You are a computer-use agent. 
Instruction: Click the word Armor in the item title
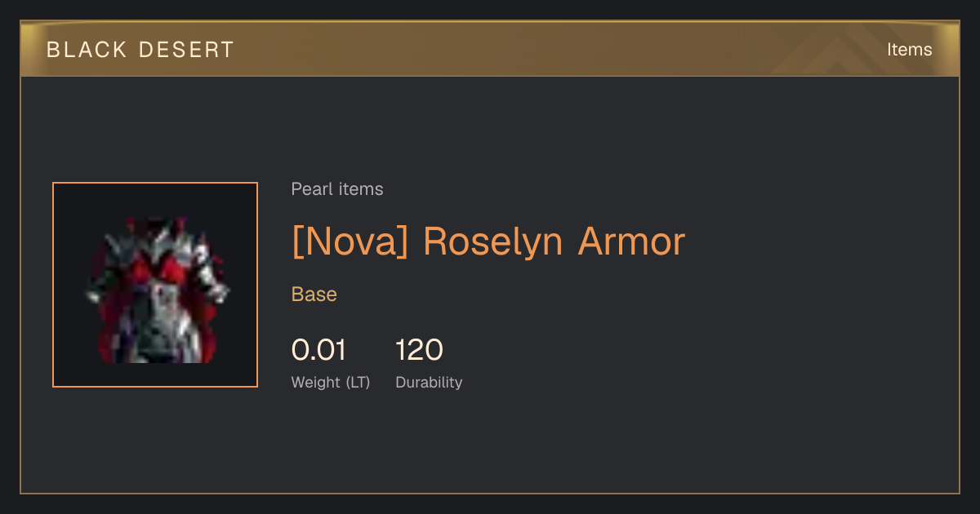[631, 241]
